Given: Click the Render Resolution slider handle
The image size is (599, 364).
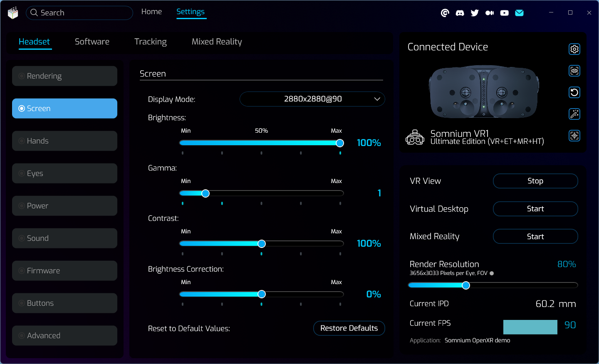Looking at the screenshot, I should [x=466, y=285].
